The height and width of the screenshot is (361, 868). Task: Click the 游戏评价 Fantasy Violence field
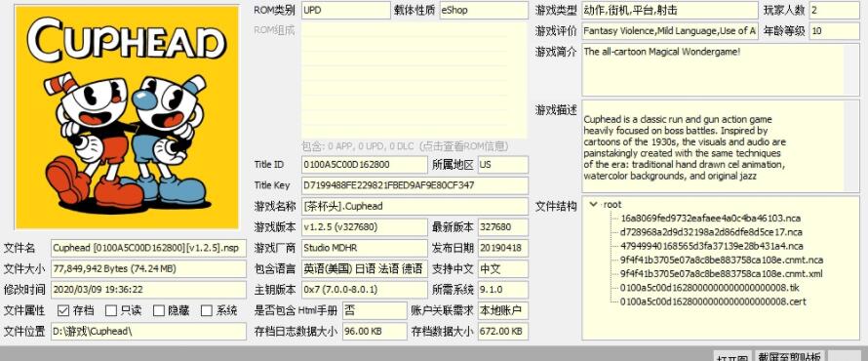[x=670, y=31]
